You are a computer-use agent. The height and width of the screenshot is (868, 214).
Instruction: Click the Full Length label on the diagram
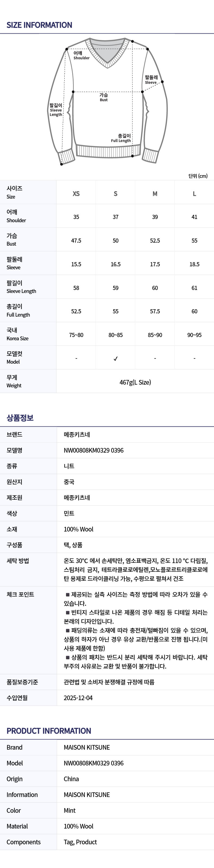121,138
